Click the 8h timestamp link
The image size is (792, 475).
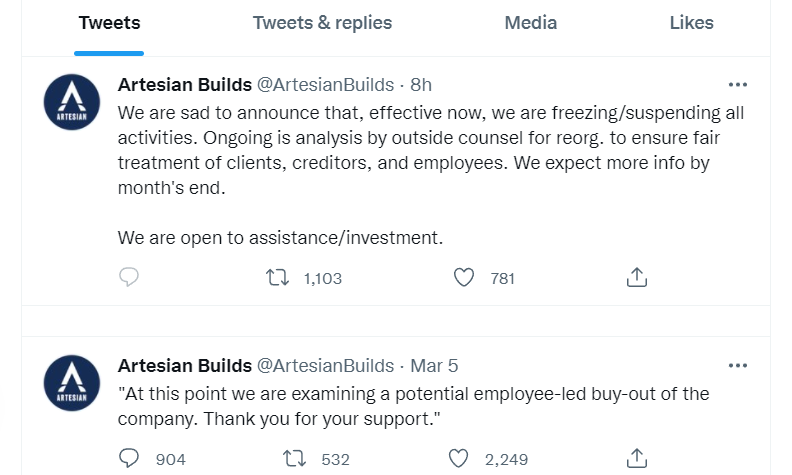[x=421, y=85]
